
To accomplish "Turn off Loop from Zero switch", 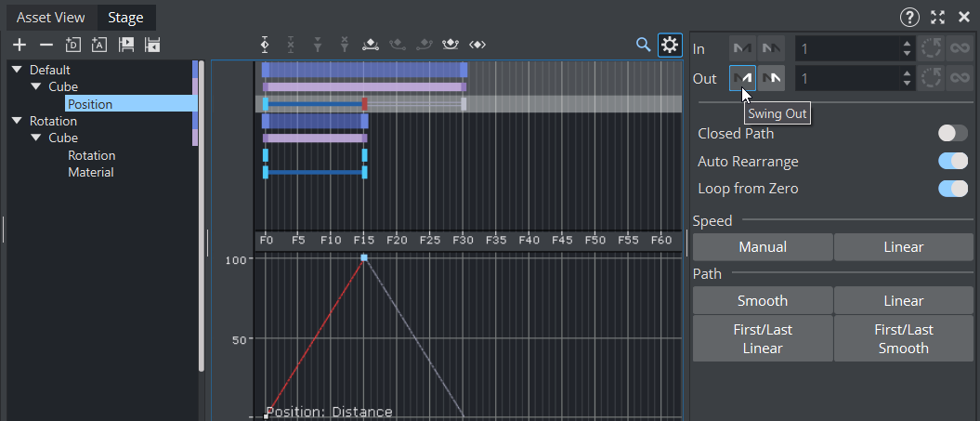I will pyautogui.click(x=952, y=189).
